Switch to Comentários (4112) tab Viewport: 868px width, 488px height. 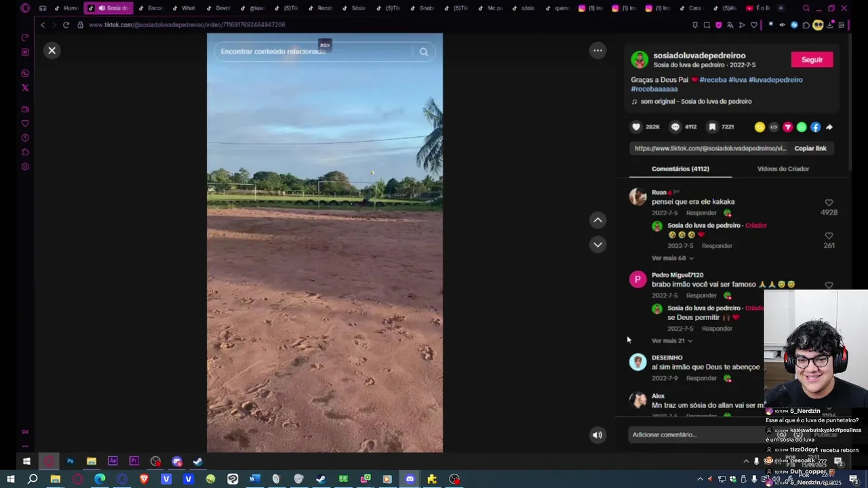[680, 169]
